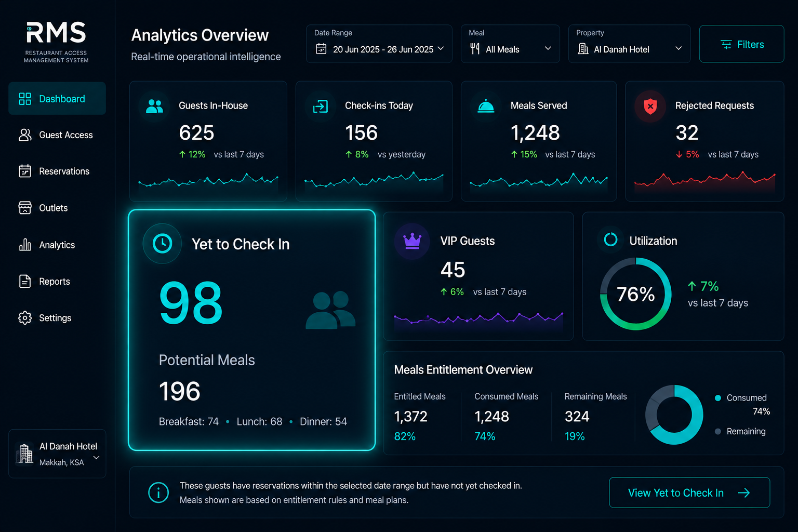The image size is (798, 532).
Task: Expand the Al Danah Hotel sidebar switcher
Action: pyautogui.click(x=57, y=454)
